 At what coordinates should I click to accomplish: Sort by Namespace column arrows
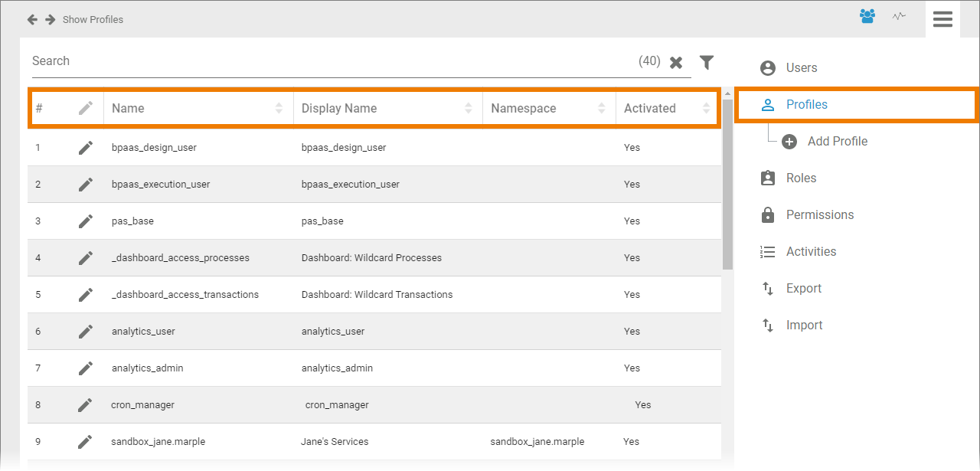[602, 109]
